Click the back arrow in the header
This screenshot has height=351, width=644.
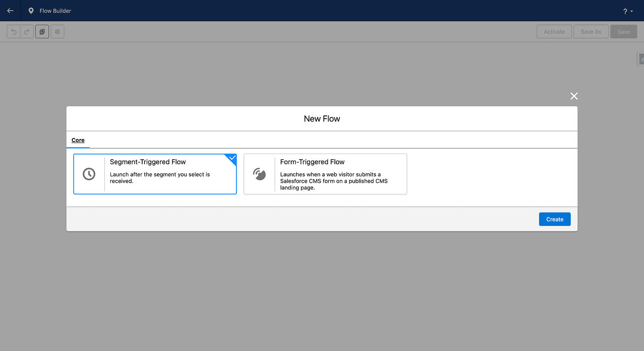10,11
